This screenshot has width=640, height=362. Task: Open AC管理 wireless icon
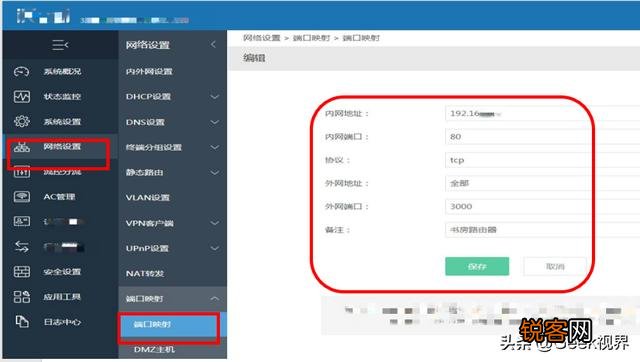click(x=22, y=197)
